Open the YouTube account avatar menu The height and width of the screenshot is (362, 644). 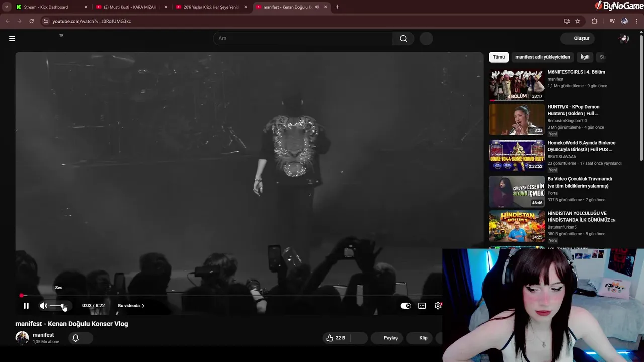pos(624,38)
